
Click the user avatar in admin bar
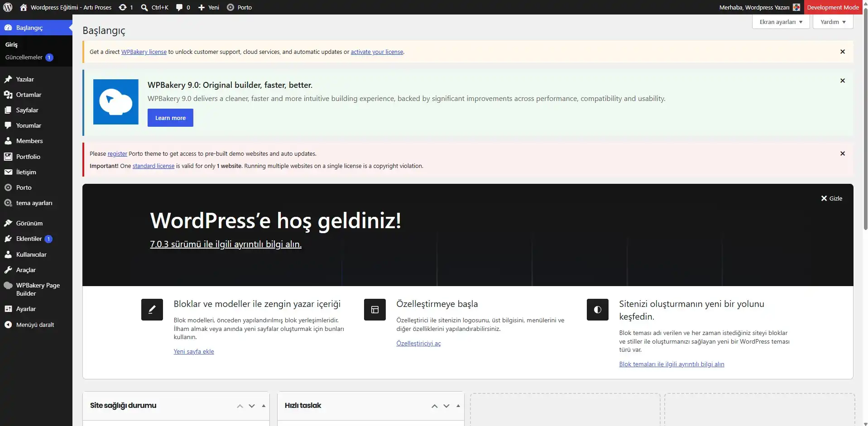point(796,7)
